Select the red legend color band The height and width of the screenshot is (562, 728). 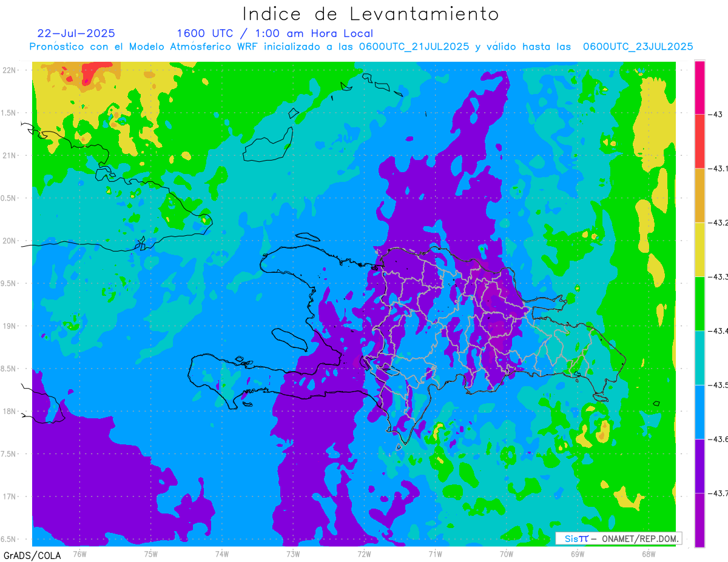point(699,141)
